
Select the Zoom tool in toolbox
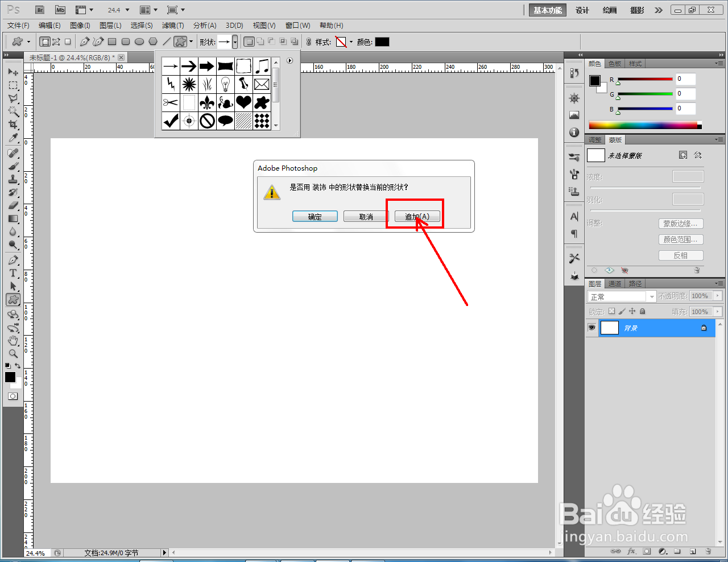[x=13, y=353]
